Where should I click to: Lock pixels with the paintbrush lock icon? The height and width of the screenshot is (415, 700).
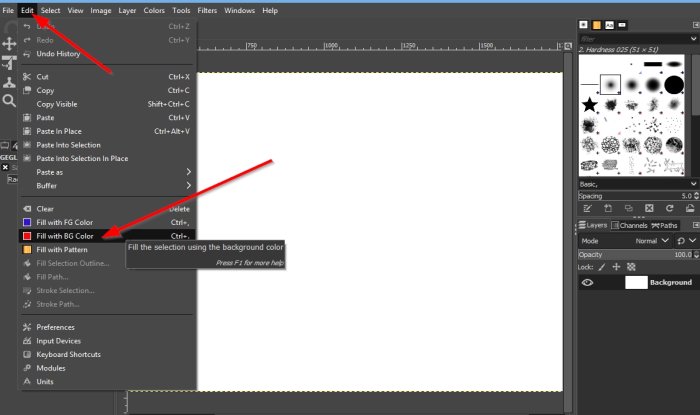[x=602, y=267]
